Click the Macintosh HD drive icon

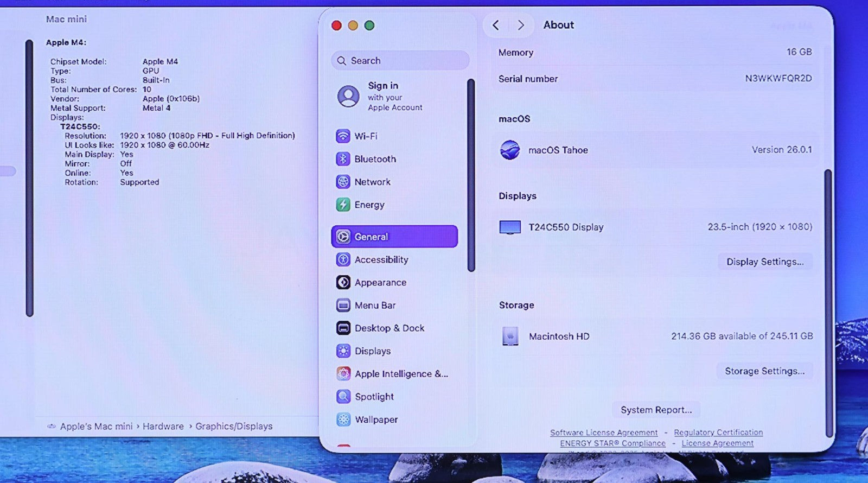click(x=510, y=336)
